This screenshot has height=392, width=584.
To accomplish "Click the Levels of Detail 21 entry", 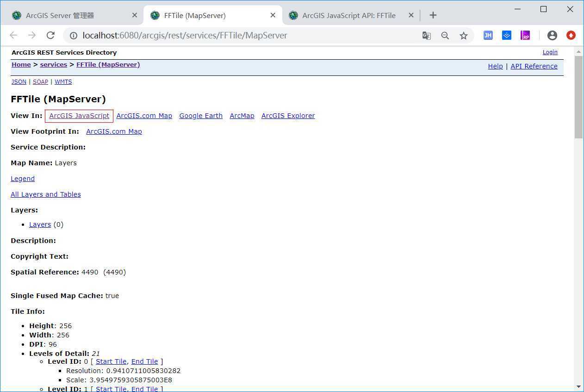I will [64, 354].
